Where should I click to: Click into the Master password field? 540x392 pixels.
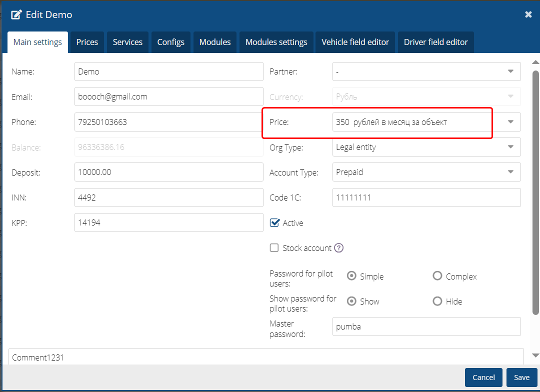426,326
